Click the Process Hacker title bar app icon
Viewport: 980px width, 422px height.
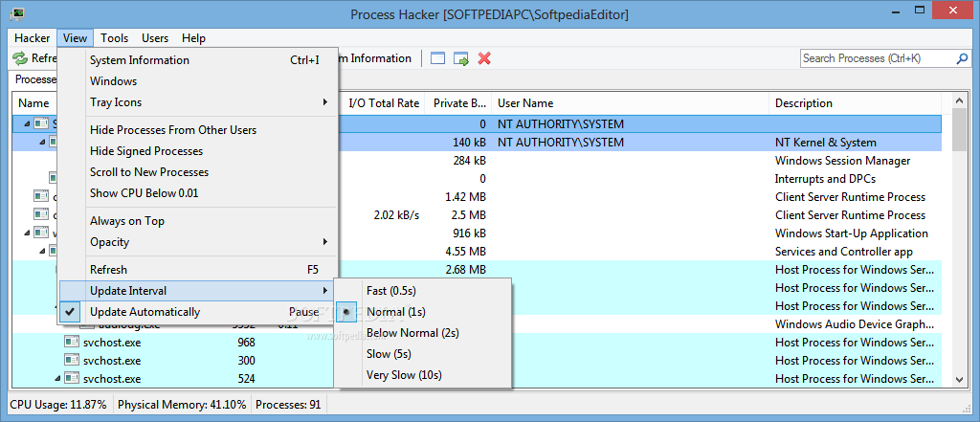pyautogui.click(x=17, y=12)
